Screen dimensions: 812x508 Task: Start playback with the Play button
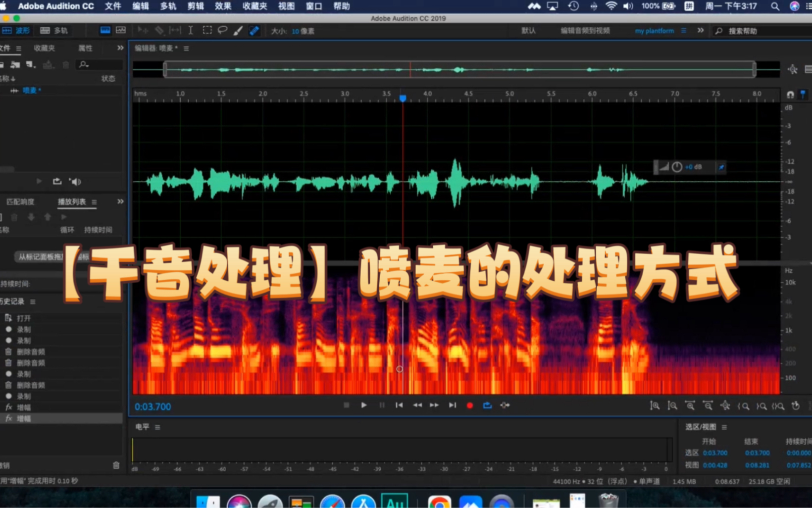364,405
